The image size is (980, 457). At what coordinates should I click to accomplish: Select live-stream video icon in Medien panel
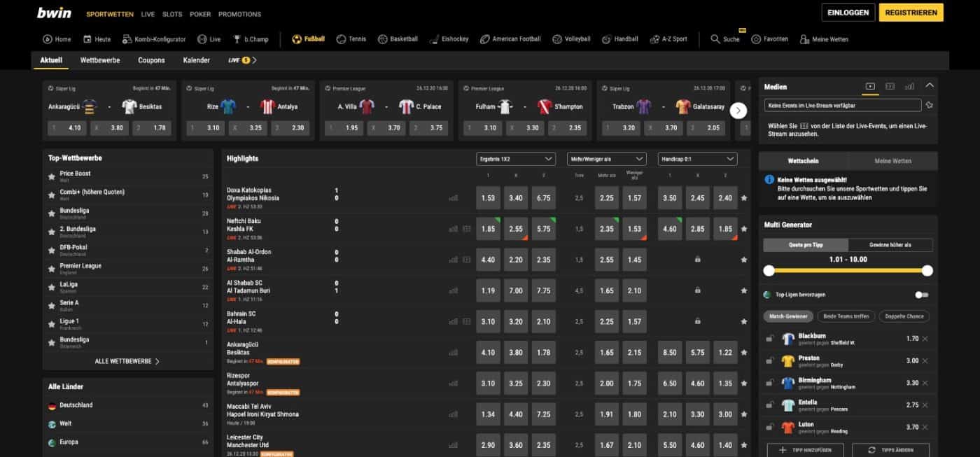[x=870, y=87]
